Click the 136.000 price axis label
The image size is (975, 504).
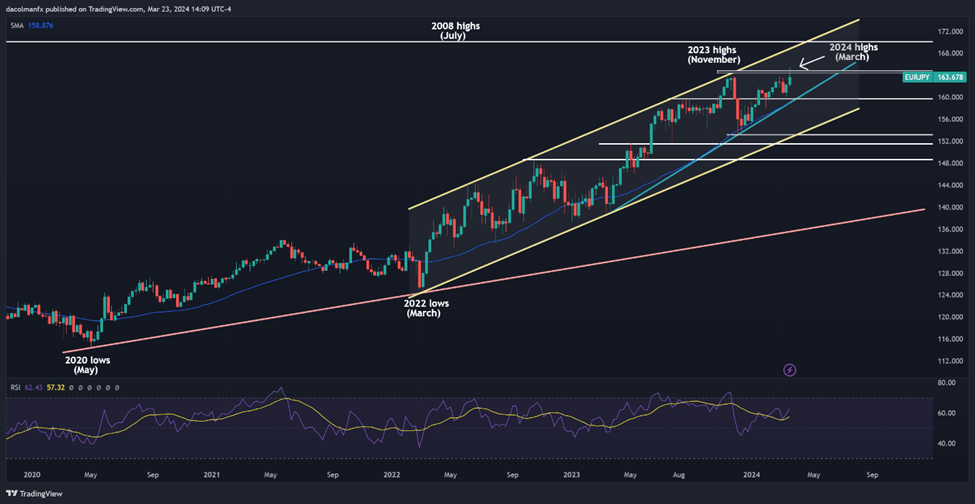[952, 229]
